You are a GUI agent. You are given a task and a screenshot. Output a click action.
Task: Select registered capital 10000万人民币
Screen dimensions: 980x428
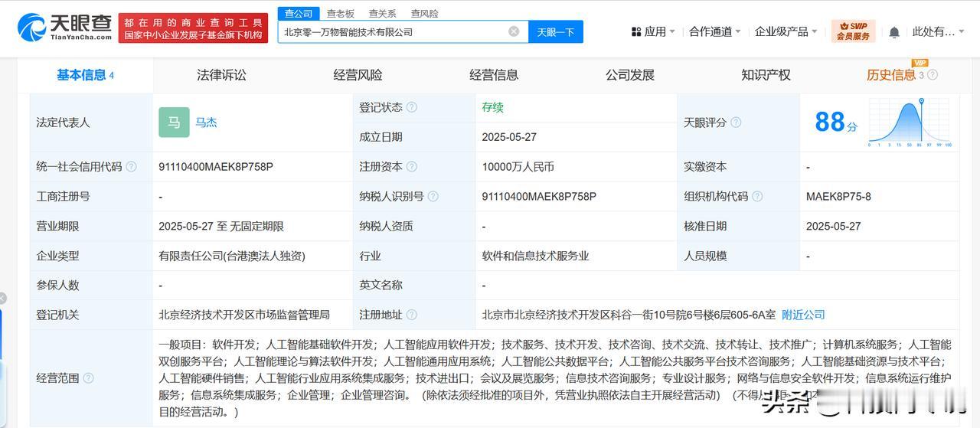pos(518,167)
